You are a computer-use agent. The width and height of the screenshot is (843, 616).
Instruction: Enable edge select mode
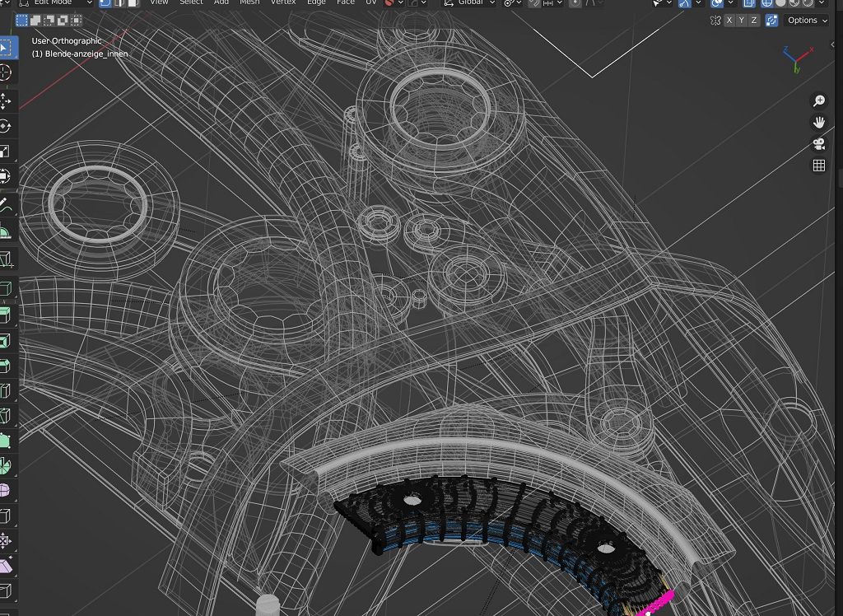(119, 2)
